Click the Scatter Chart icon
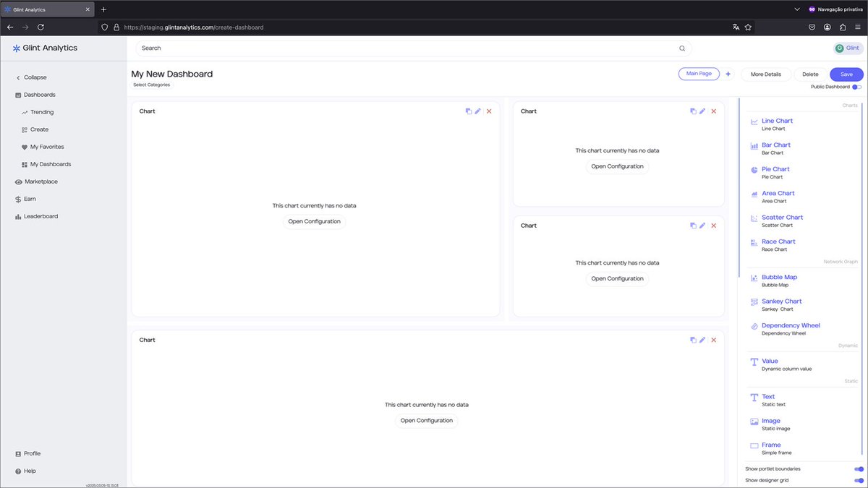This screenshot has width=868, height=488. pos(754,218)
